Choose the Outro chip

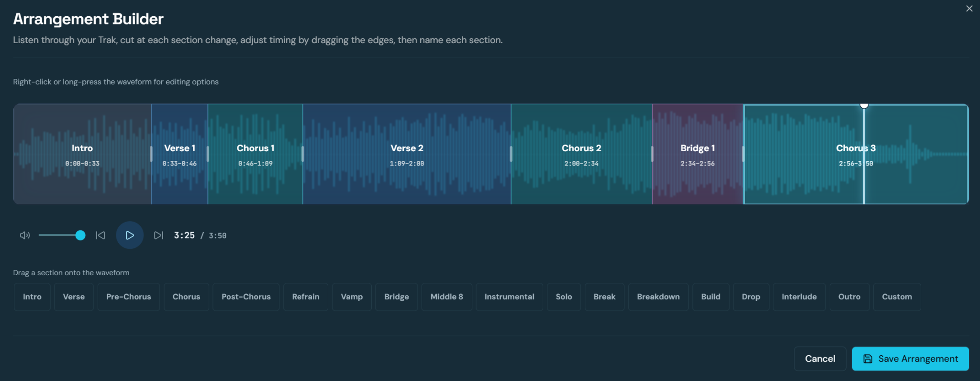coord(849,297)
